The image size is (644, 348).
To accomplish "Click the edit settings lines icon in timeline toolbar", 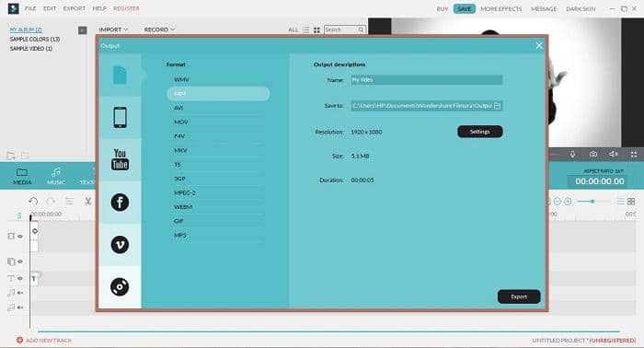I will tap(69, 201).
